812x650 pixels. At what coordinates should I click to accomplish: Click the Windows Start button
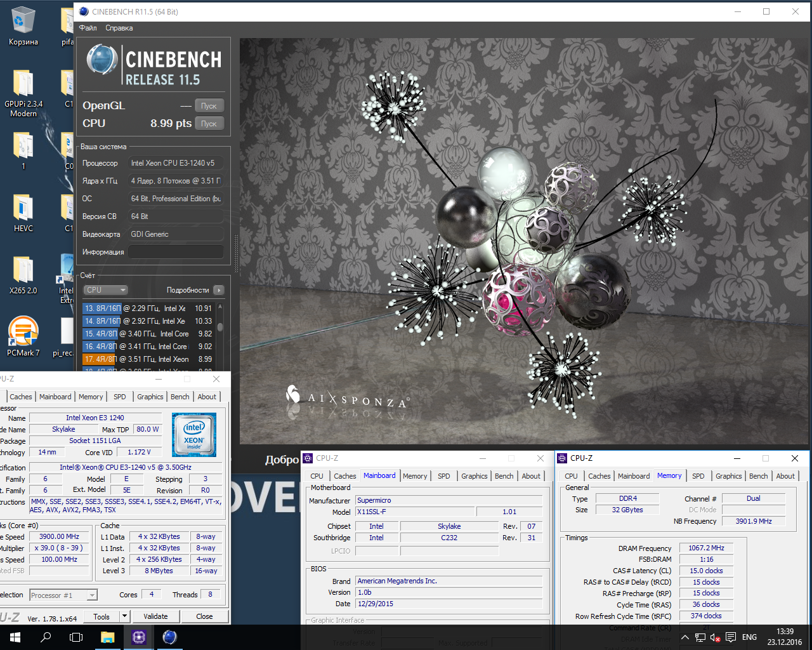click(x=15, y=637)
